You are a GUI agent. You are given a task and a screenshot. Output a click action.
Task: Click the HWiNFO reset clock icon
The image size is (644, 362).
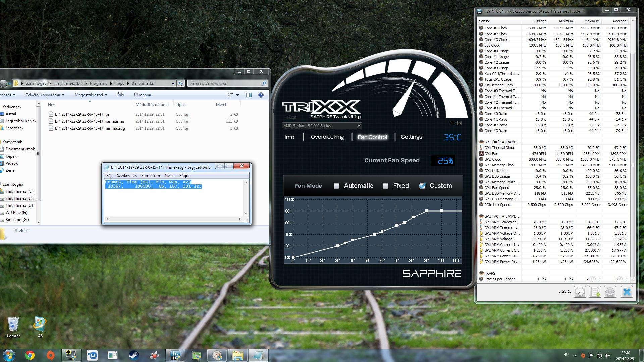click(x=580, y=292)
